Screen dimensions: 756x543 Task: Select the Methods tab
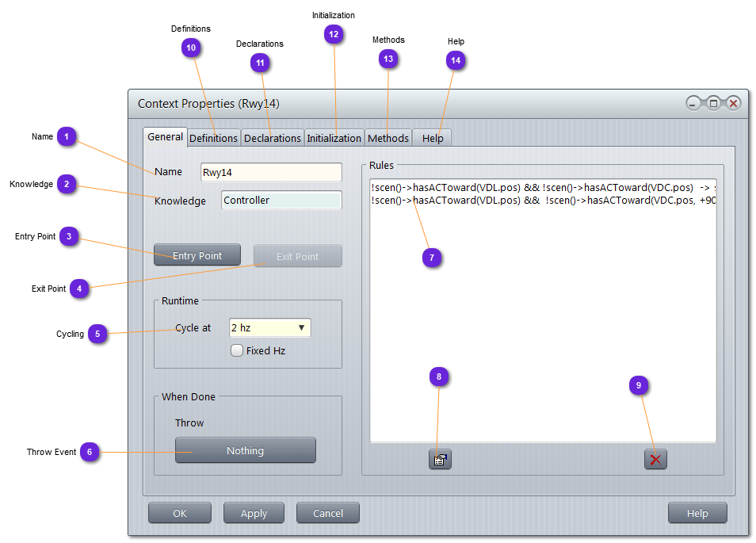pos(388,138)
